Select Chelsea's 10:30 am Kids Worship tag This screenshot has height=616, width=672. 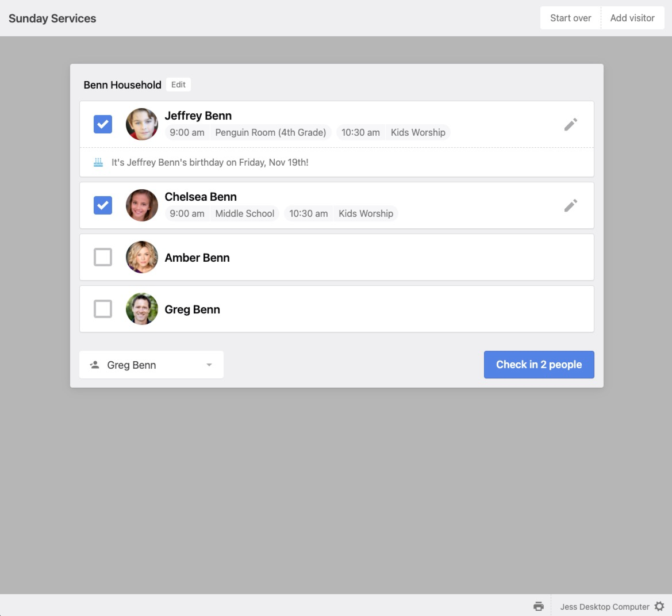tap(341, 213)
